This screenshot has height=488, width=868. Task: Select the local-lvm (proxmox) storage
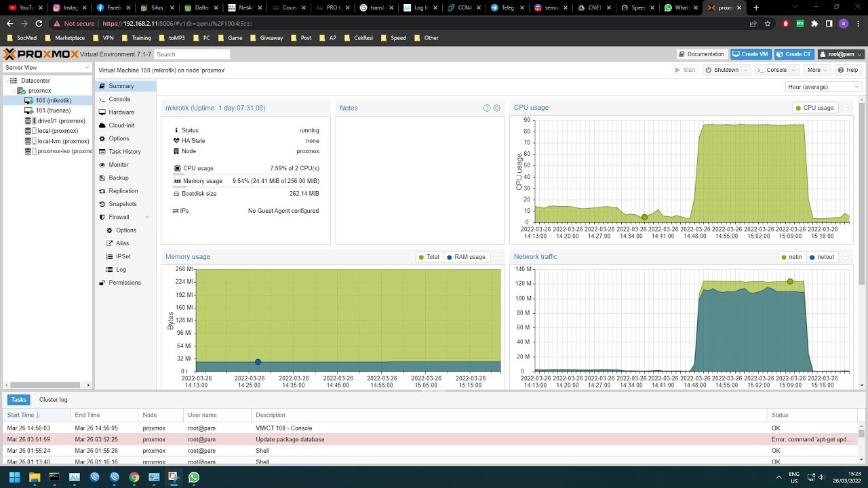click(x=47, y=141)
